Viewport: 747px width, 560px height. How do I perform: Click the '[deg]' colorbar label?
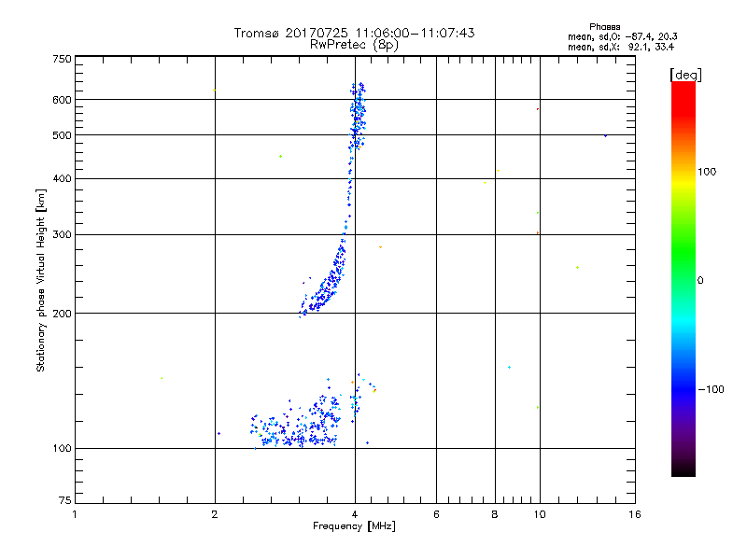tap(685, 75)
